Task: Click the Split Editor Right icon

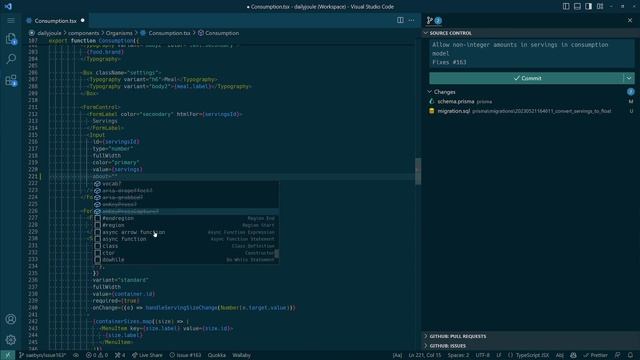Action: click(400, 20)
